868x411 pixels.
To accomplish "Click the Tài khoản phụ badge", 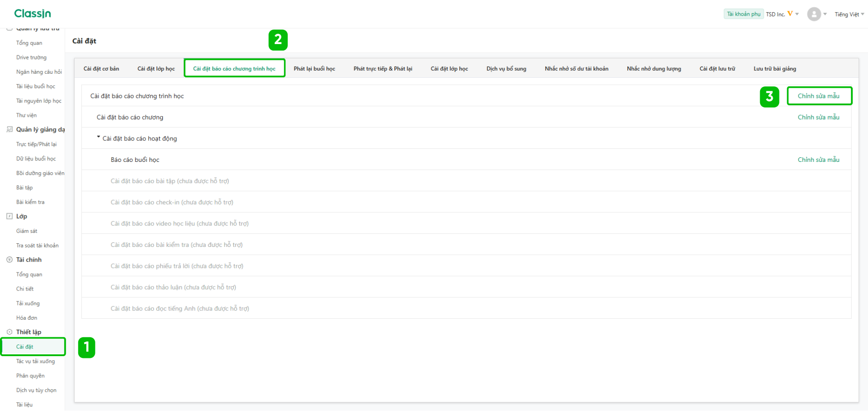I will pos(743,14).
